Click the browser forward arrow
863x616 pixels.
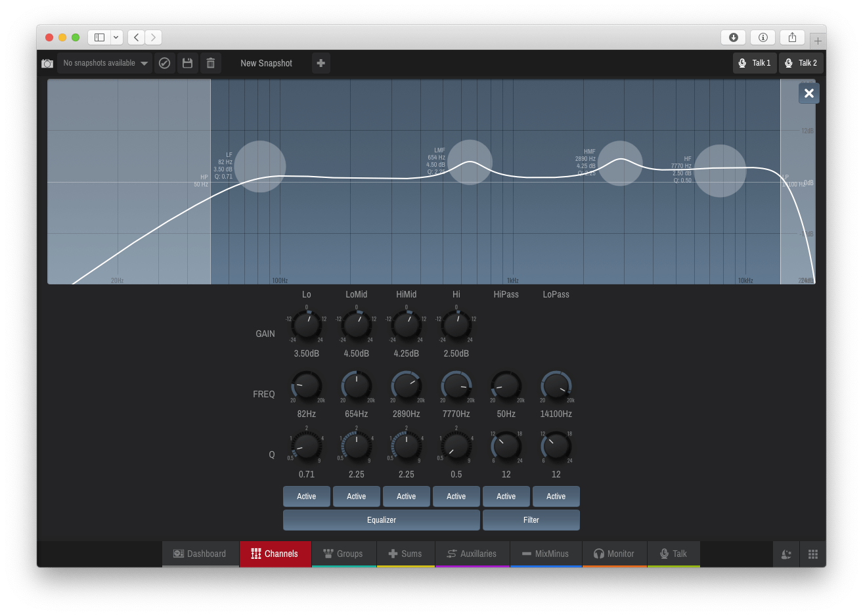click(x=153, y=37)
